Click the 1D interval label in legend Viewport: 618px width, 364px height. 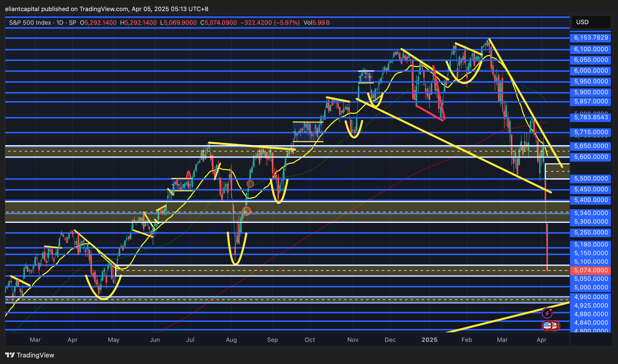coord(60,23)
